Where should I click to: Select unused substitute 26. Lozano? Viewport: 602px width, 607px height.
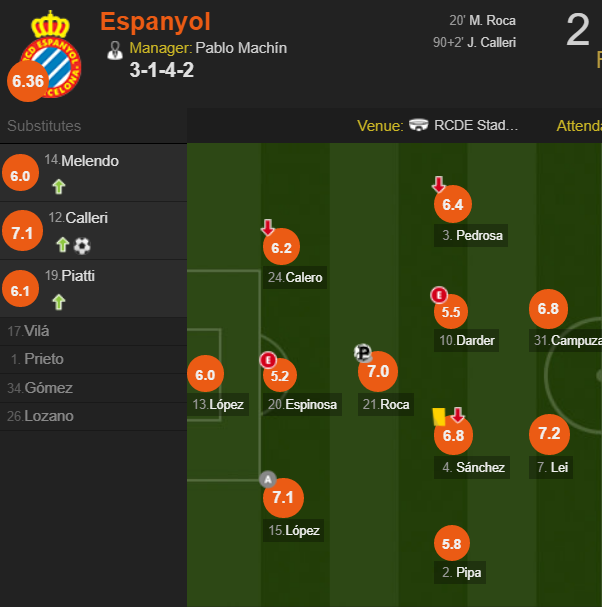point(93,417)
